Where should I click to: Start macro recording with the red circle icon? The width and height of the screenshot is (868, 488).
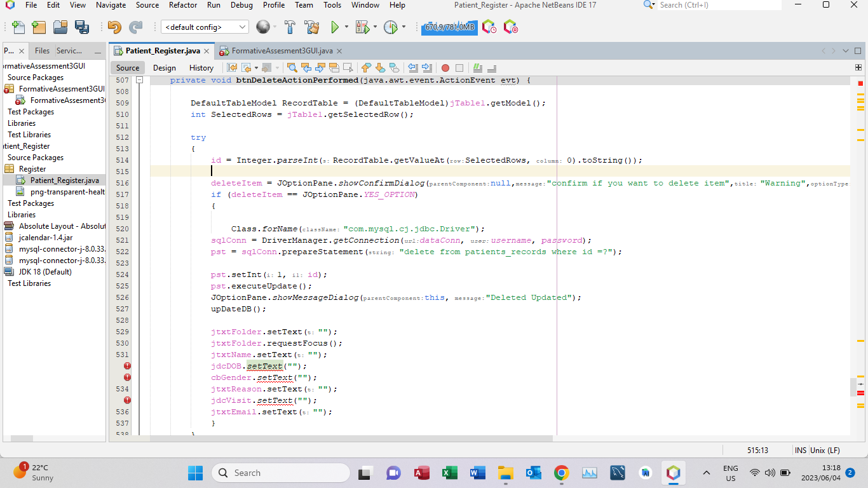(x=445, y=68)
